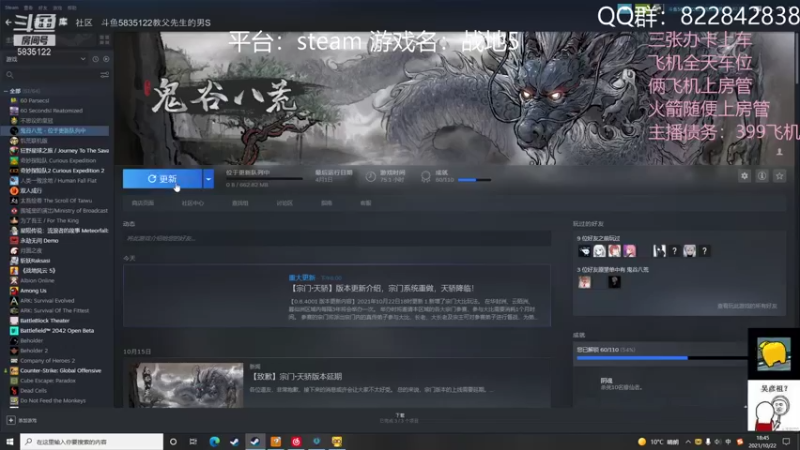This screenshot has width=800, height=450.
Task: Click the favorite star icon
Action: [x=779, y=176]
